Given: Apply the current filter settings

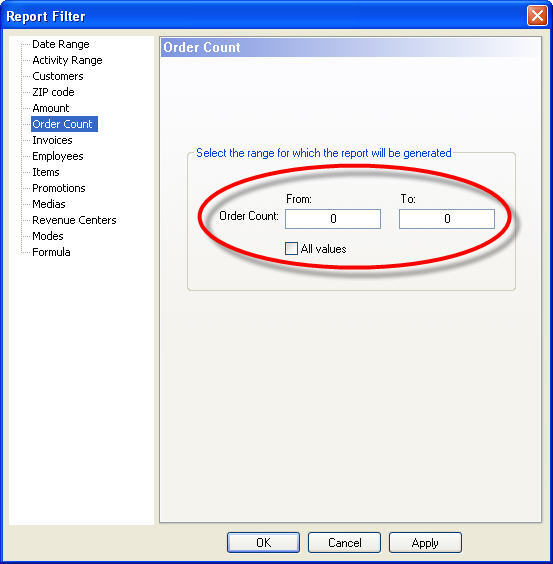Looking at the screenshot, I should tap(425, 542).
